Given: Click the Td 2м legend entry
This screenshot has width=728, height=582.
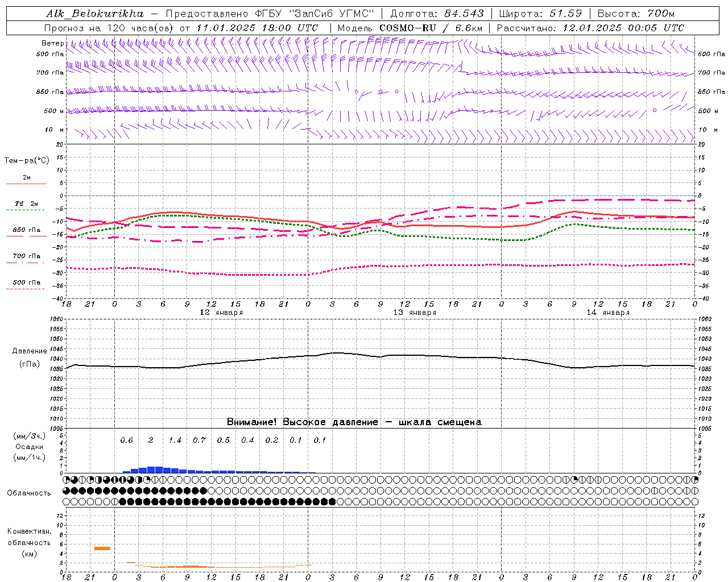Looking at the screenshot, I should tap(26, 203).
